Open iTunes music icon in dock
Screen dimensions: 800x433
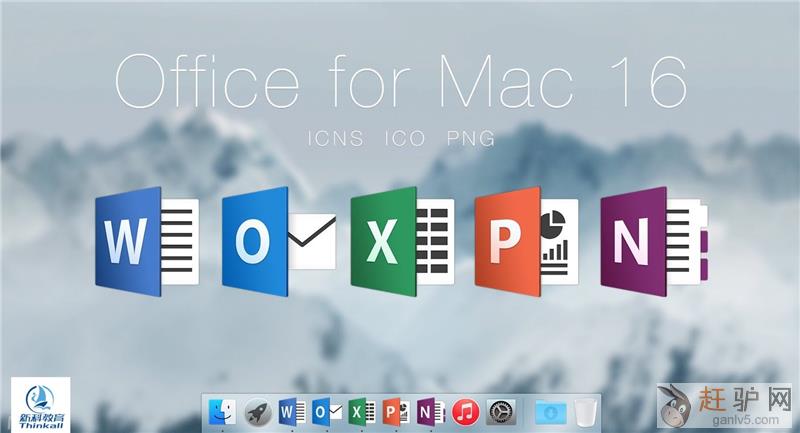465,411
